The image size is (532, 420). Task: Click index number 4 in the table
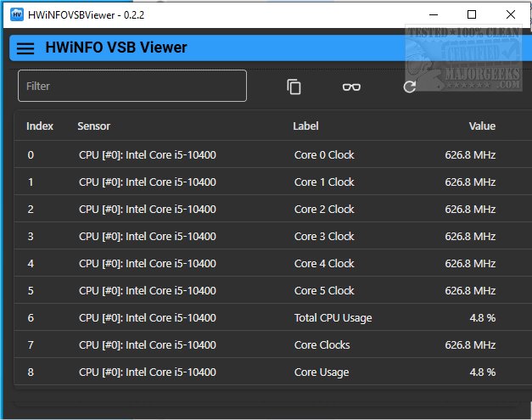[x=31, y=264]
